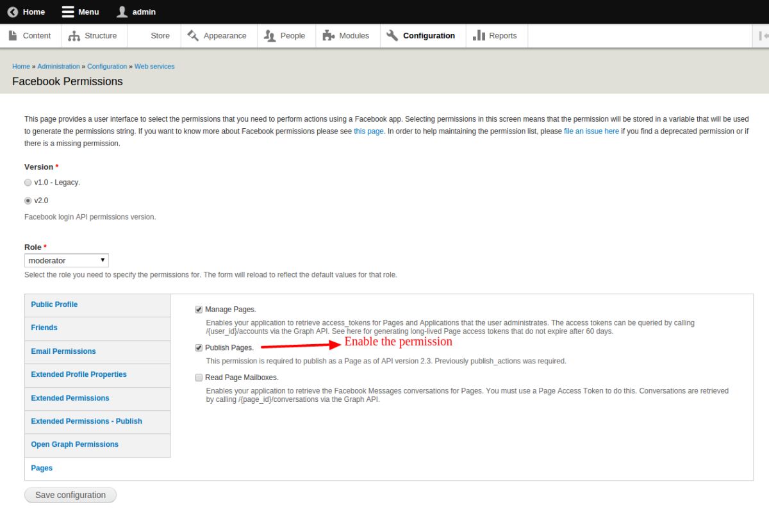Click the People users icon
This screenshot has width=769, height=532.
270,36
